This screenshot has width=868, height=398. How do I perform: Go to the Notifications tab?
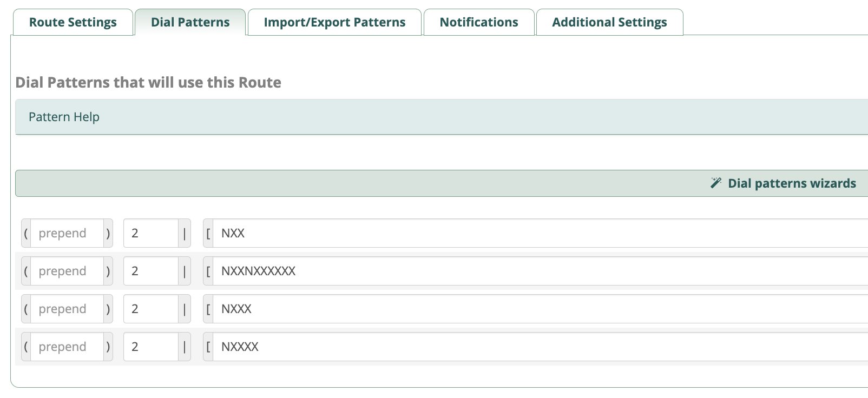click(479, 22)
